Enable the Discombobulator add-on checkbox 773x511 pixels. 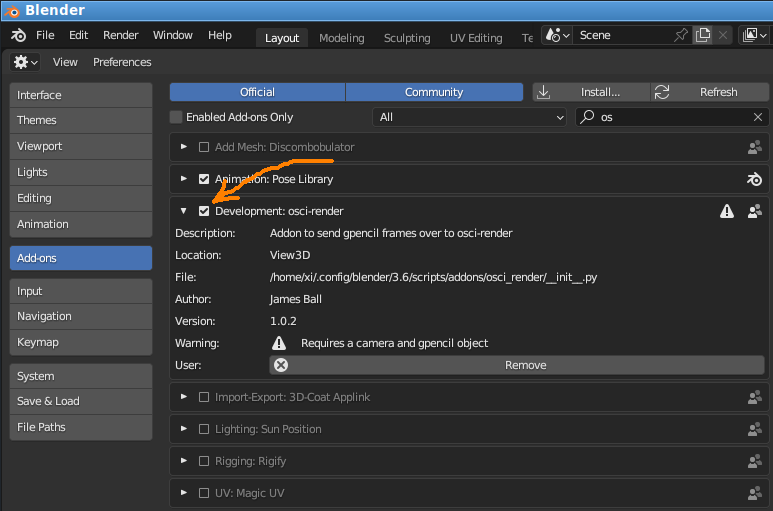(204, 147)
